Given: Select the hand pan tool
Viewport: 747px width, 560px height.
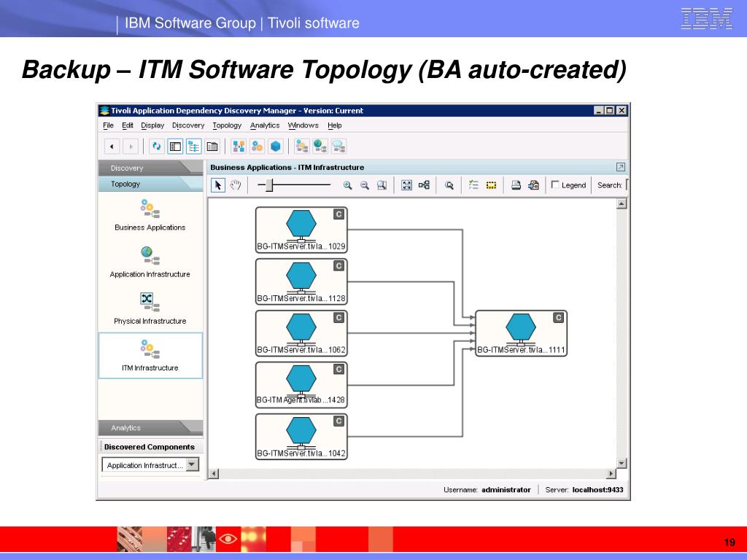Looking at the screenshot, I should (236, 185).
